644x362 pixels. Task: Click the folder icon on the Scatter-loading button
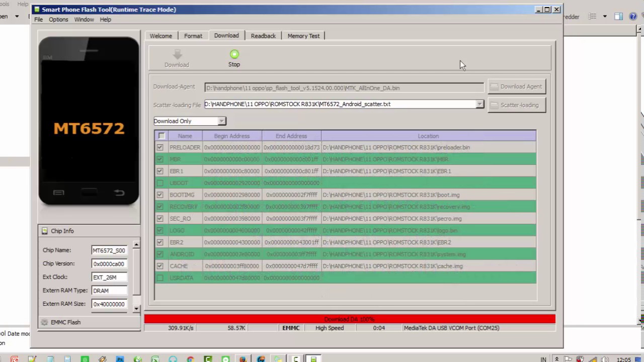(x=494, y=105)
